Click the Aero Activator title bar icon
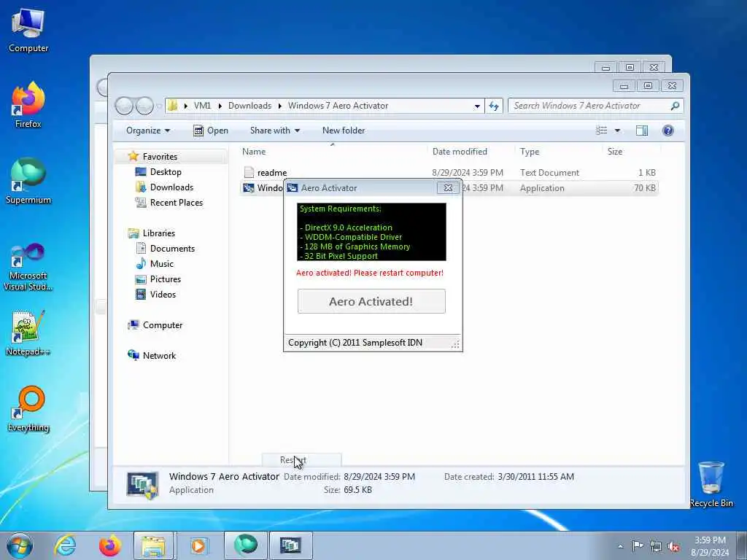Screen dimensions: 747x560 292,187
